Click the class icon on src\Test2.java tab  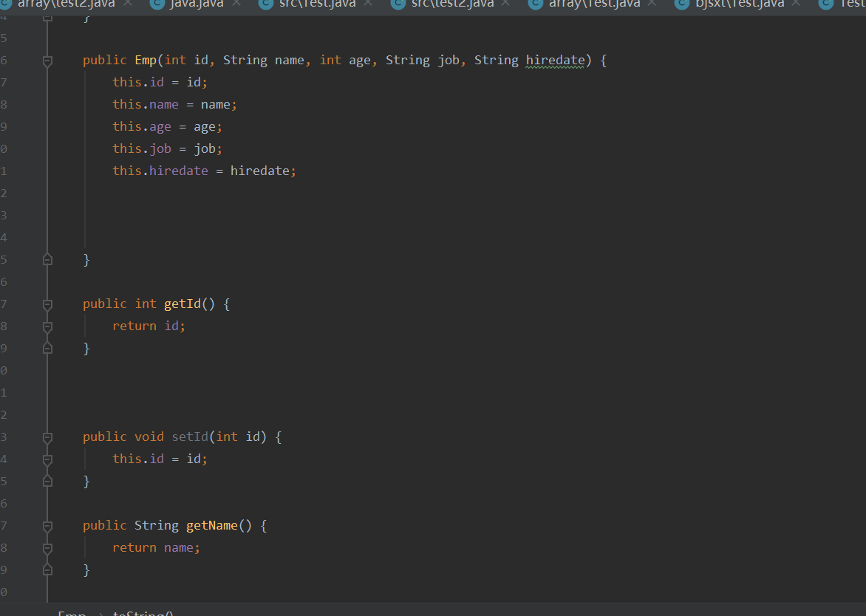[x=398, y=4]
